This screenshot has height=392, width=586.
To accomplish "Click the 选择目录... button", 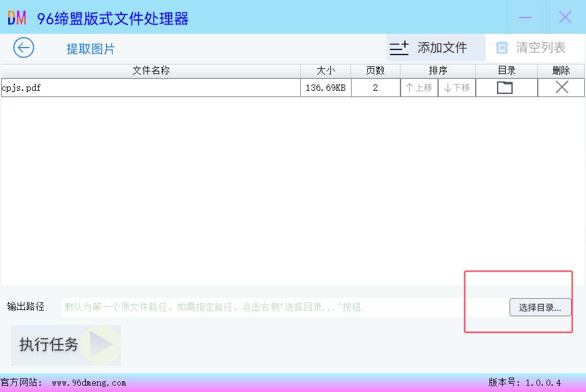I will 540,307.
